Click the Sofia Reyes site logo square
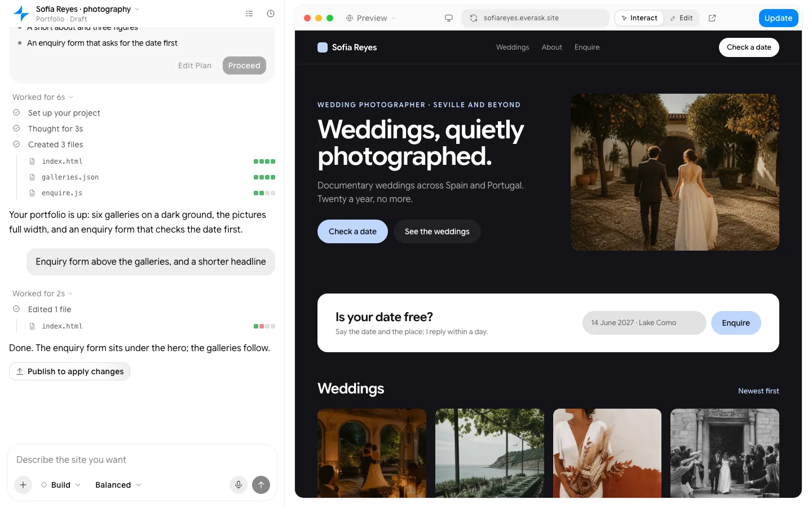 coord(323,47)
